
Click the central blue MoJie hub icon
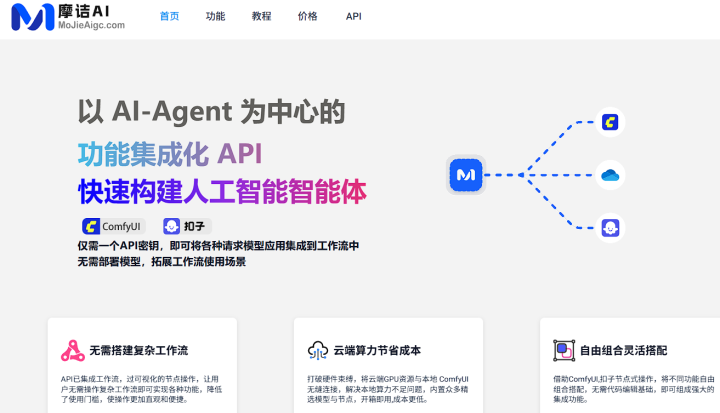point(465,174)
